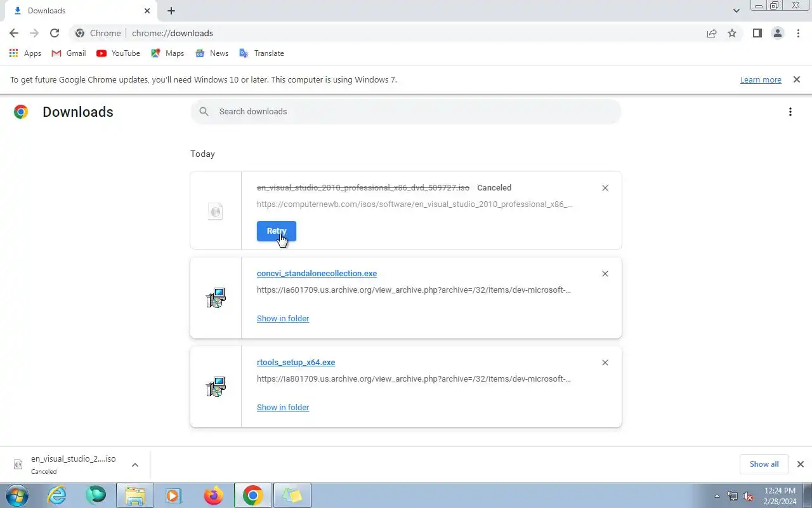Open concvi_standalonecollection.exe file link
This screenshot has width=812, height=508.
pos(317,274)
